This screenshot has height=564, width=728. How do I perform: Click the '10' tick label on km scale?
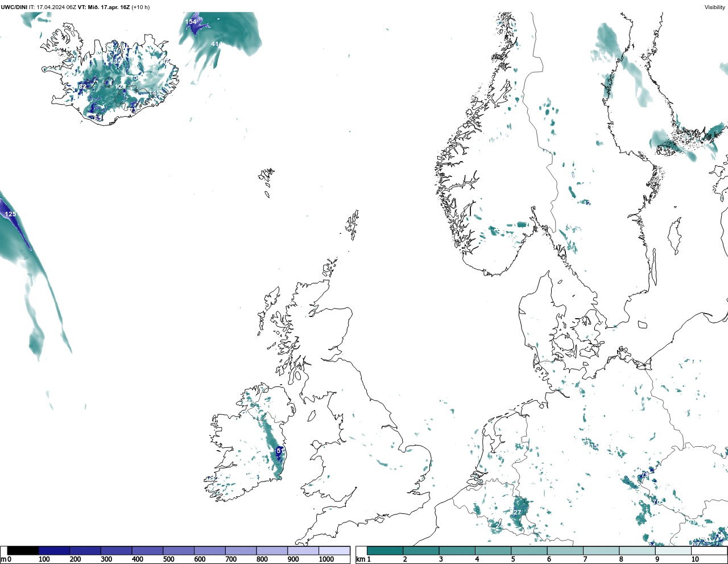695,560
